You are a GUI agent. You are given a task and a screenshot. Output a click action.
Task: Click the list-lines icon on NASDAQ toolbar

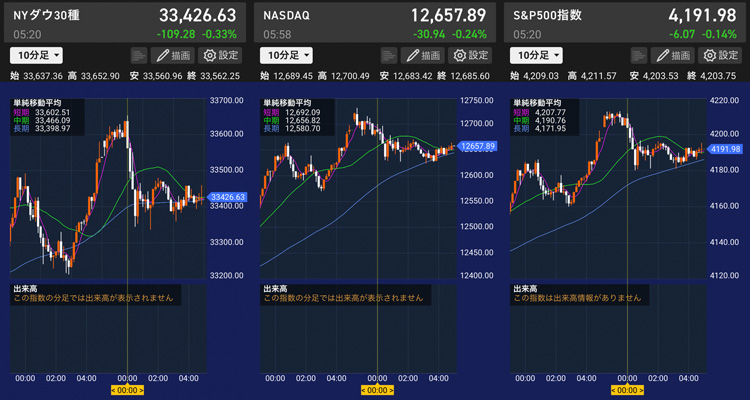[x=389, y=56]
